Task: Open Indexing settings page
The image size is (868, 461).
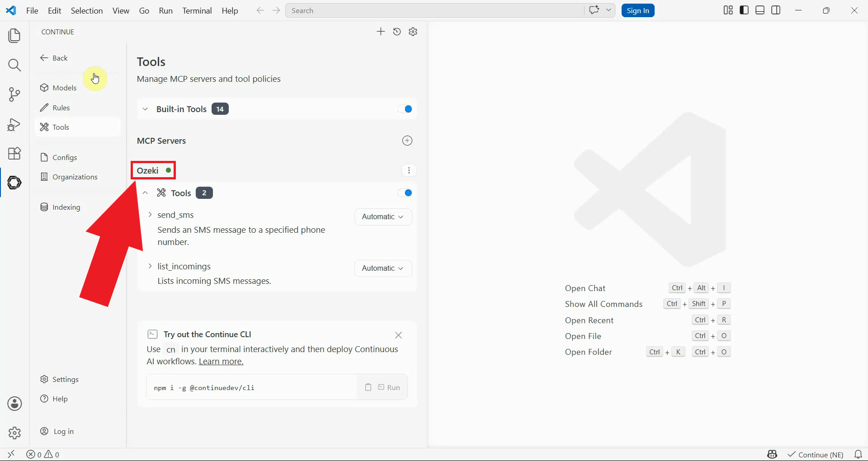Action: pyautogui.click(x=61, y=207)
